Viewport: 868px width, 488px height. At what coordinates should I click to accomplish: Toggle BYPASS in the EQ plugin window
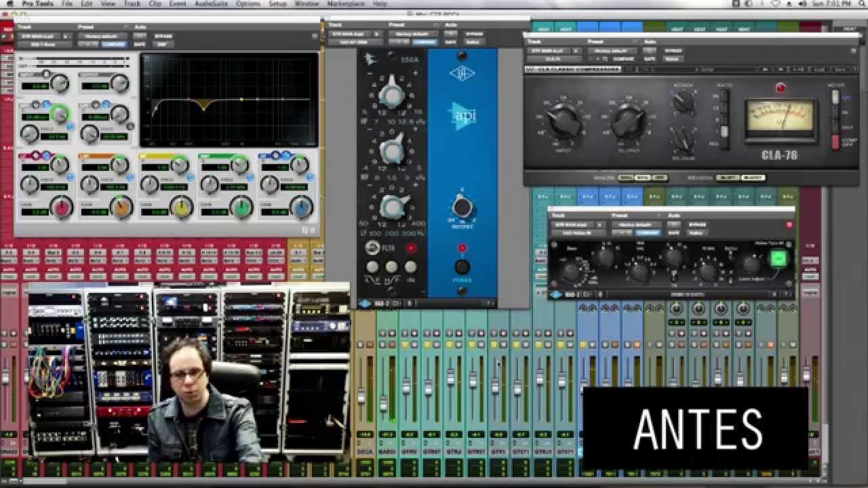(x=163, y=36)
